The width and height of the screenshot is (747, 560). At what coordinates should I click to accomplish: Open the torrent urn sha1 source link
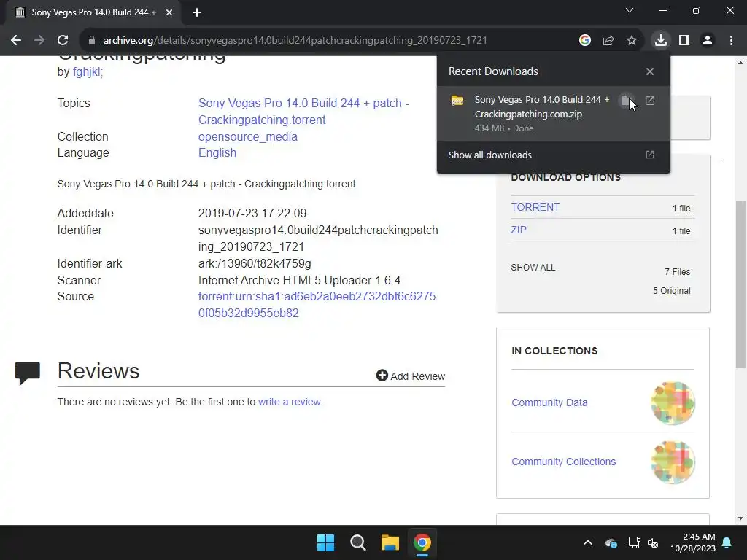click(x=317, y=305)
